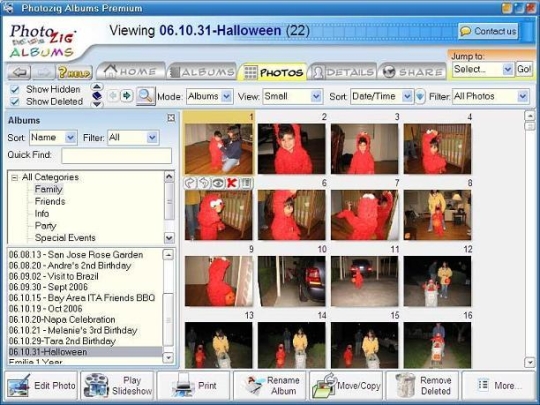Click Remove Deleted button
The width and height of the screenshot is (540, 405).
[x=423, y=385]
